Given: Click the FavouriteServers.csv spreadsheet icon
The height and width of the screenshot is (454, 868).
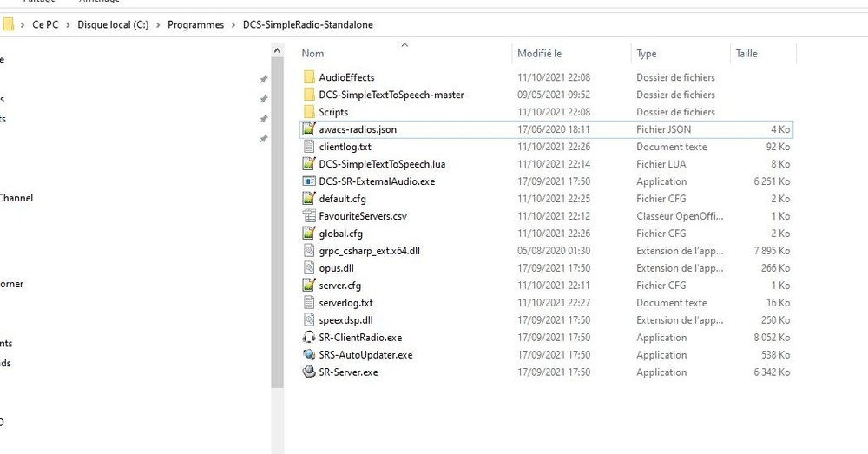Looking at the screenshot, I should (x=309, y=216).
